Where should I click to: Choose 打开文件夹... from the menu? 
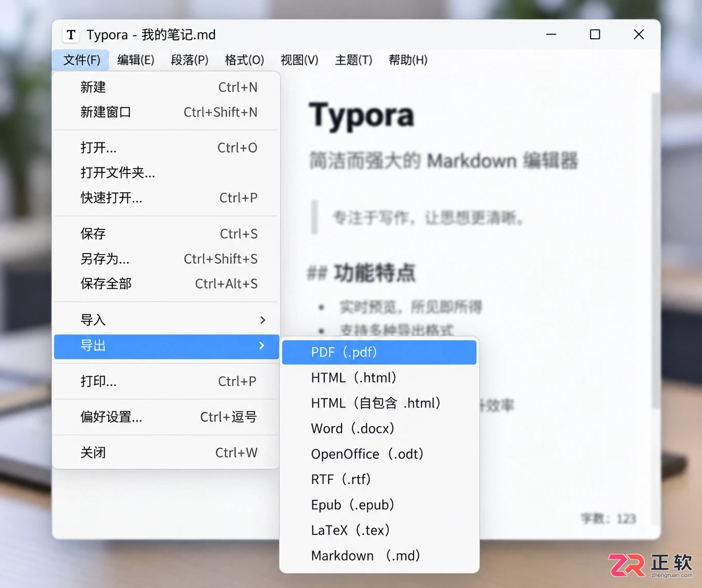(167, 173)
